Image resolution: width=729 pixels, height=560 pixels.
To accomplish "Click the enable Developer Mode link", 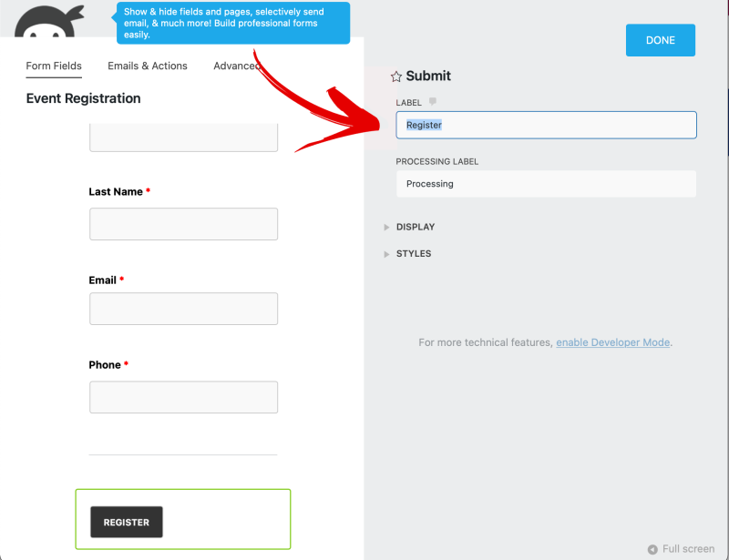I will point(612,342).
